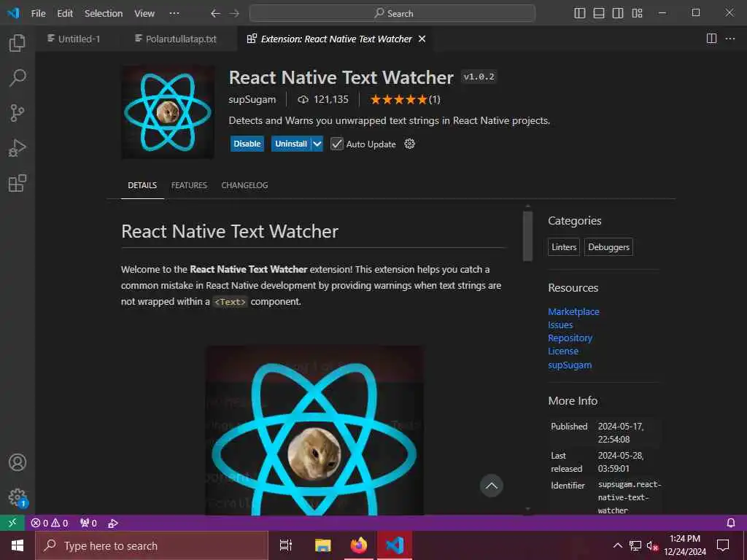Open the Extensions view
Image resolution: width=747 pixels, height=560 pixels.
(x=18, y=183)
